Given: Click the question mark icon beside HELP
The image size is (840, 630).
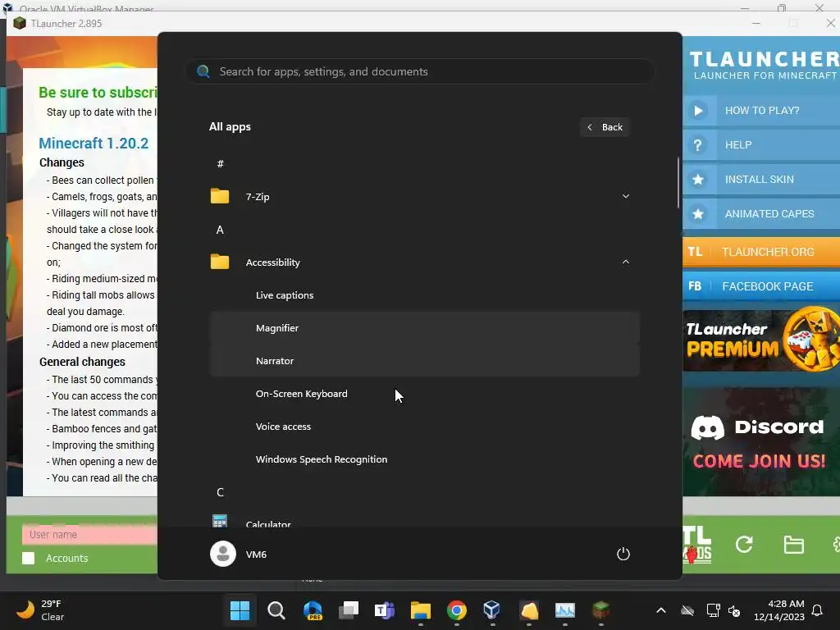Looking at the screenshot, I should (697, 144).
